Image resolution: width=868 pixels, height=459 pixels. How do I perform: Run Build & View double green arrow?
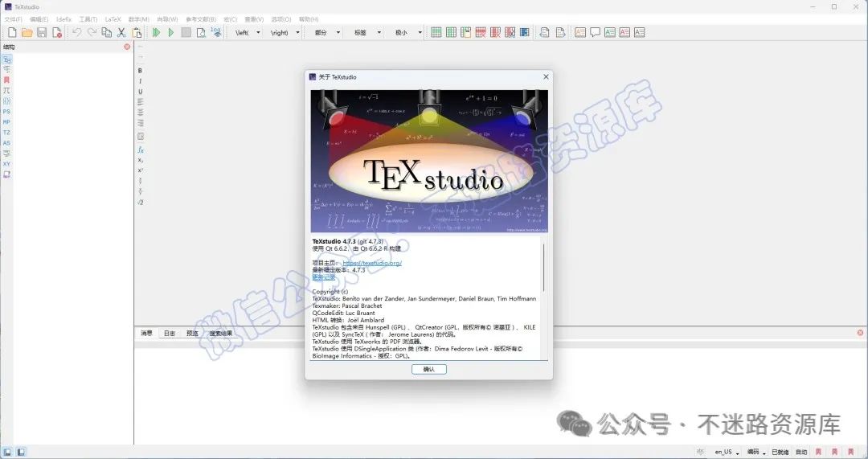[156, 33]
